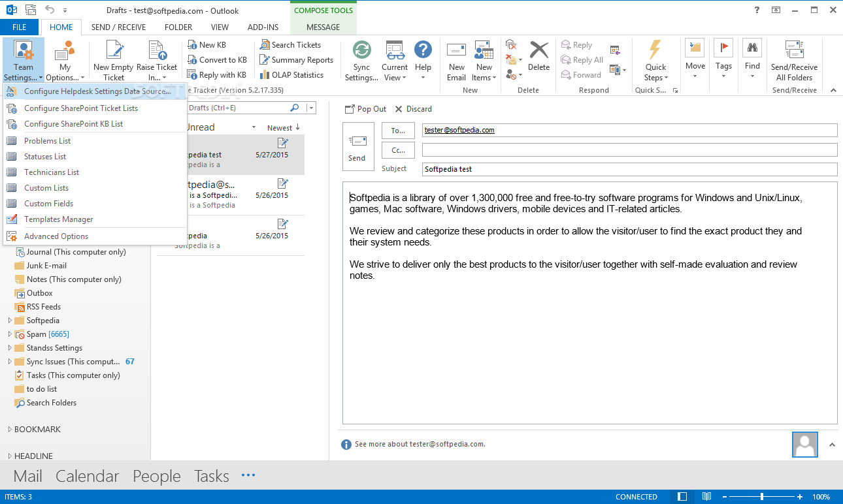
Task: Select Configure SharePoint KB List
Action: (95, 124)
